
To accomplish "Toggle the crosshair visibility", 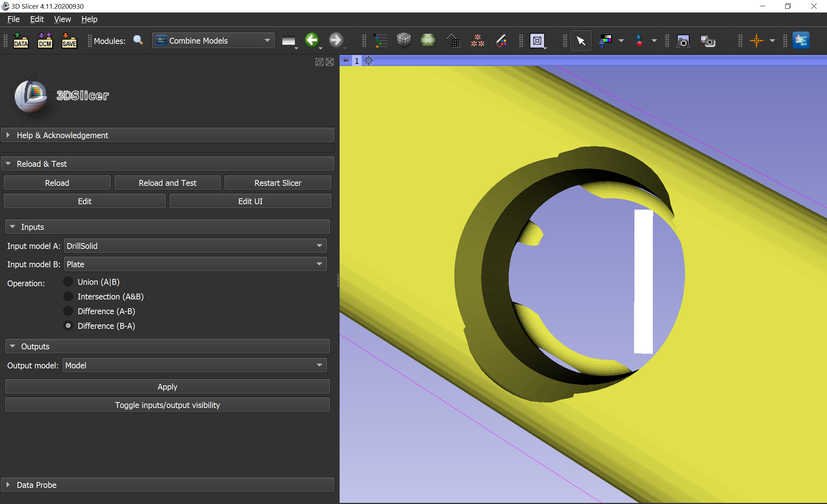I will [x=757, y=41].
